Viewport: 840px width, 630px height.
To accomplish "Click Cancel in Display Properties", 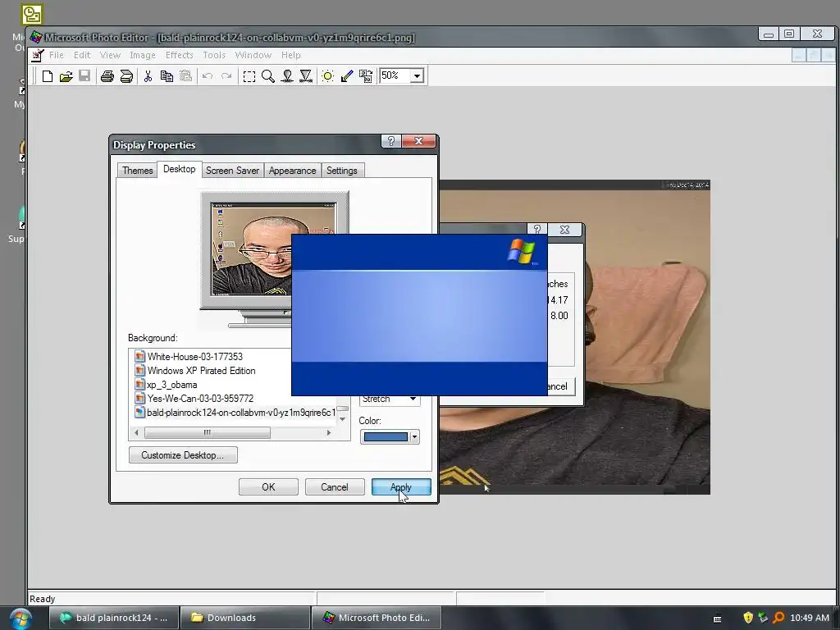I will click(335, 487).
